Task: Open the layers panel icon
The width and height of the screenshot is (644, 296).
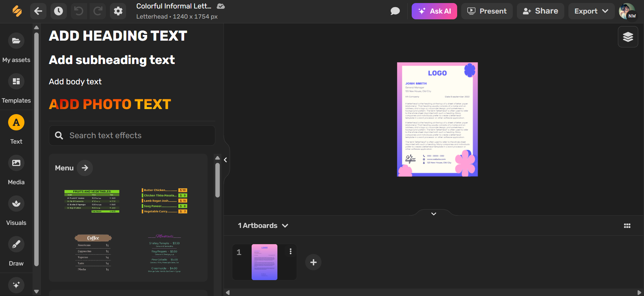Action: point(628,37)
